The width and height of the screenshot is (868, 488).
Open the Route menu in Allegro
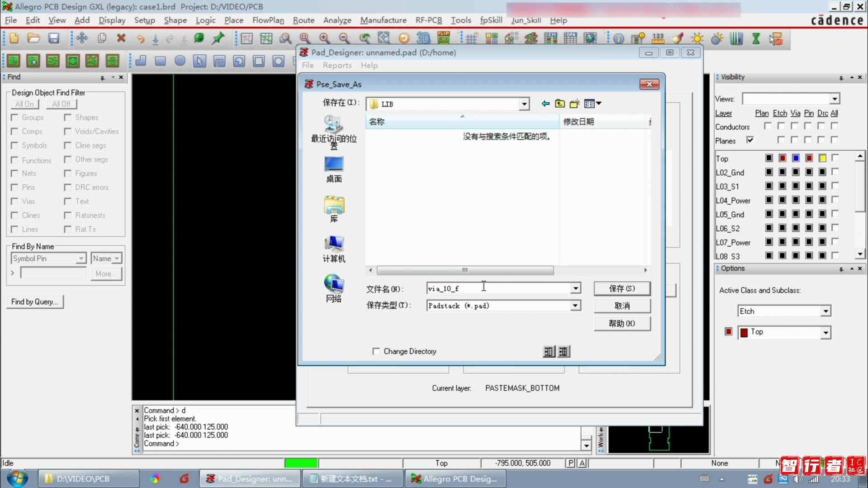pyautogui.click(x=304, y=20)
